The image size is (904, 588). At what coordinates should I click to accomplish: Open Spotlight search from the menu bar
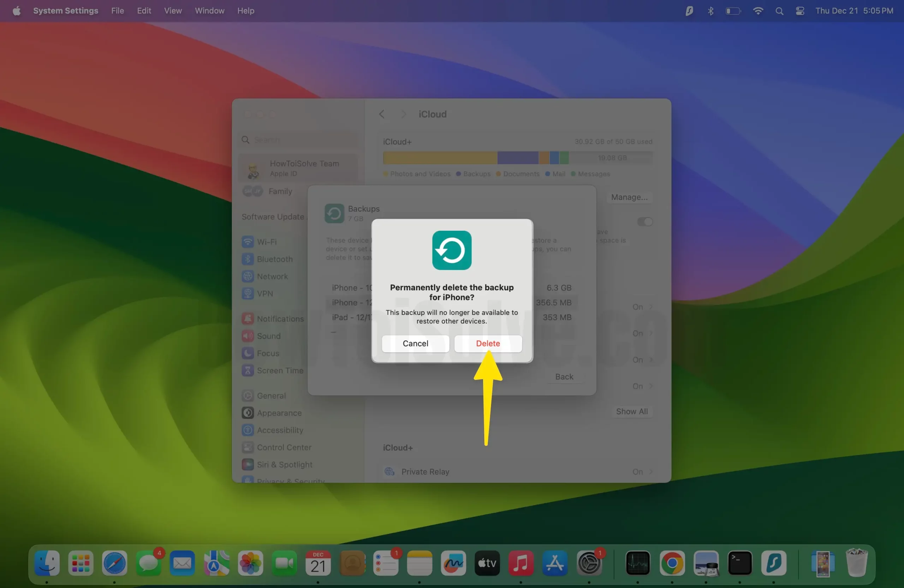(x=779, y=11)
